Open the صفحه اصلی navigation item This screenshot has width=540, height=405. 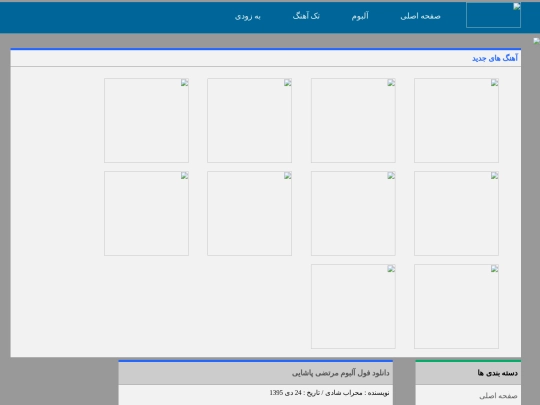click(420, 16)
